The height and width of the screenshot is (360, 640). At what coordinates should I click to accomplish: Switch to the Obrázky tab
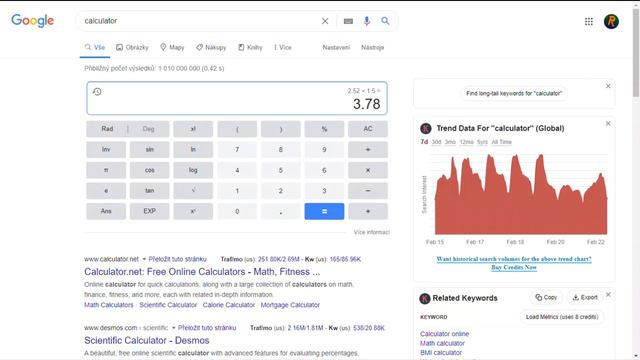tap(132, 47)
